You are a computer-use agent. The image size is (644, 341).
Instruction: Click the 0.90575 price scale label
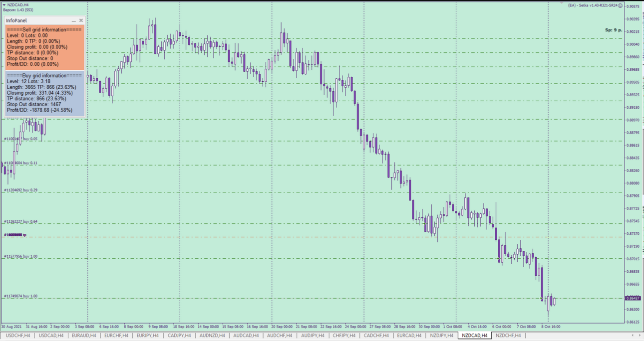tap(633, 6)
